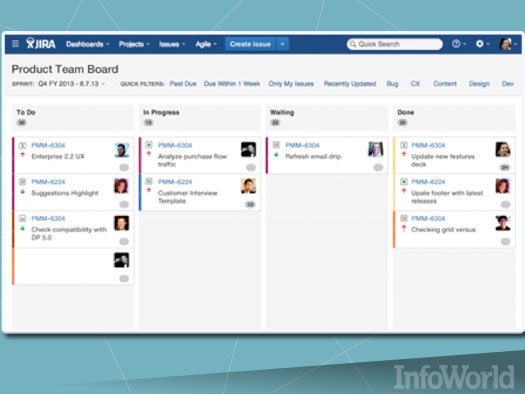This screenshot has height=394, width=525.
Task: Click assignee avatar on Checking grid versus card
Action: 503,223
